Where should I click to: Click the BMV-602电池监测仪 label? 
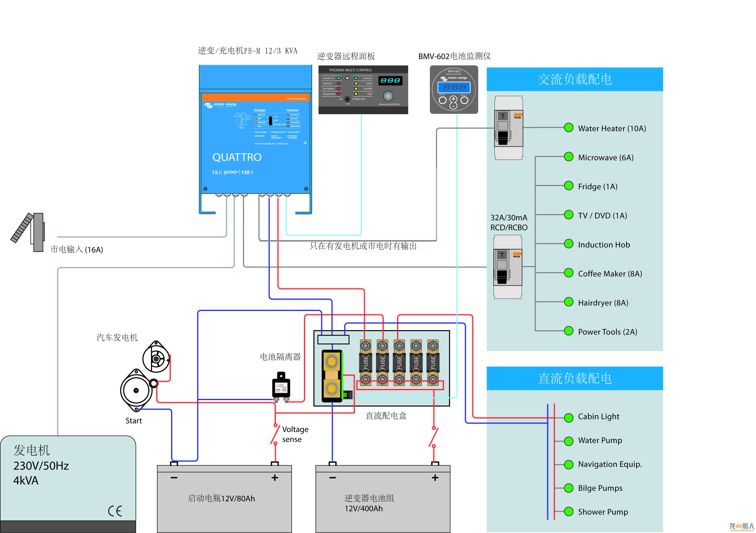coord(454,56)
